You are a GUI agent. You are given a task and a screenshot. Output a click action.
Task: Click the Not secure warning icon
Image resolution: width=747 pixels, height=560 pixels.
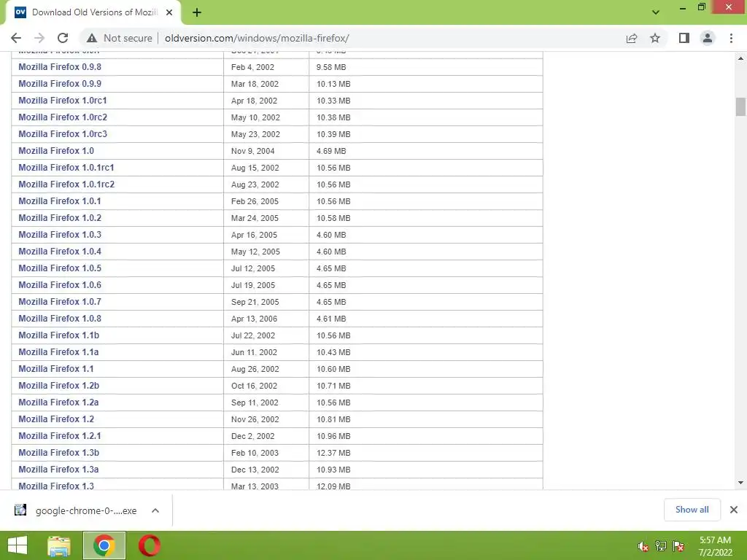[92, 38]
